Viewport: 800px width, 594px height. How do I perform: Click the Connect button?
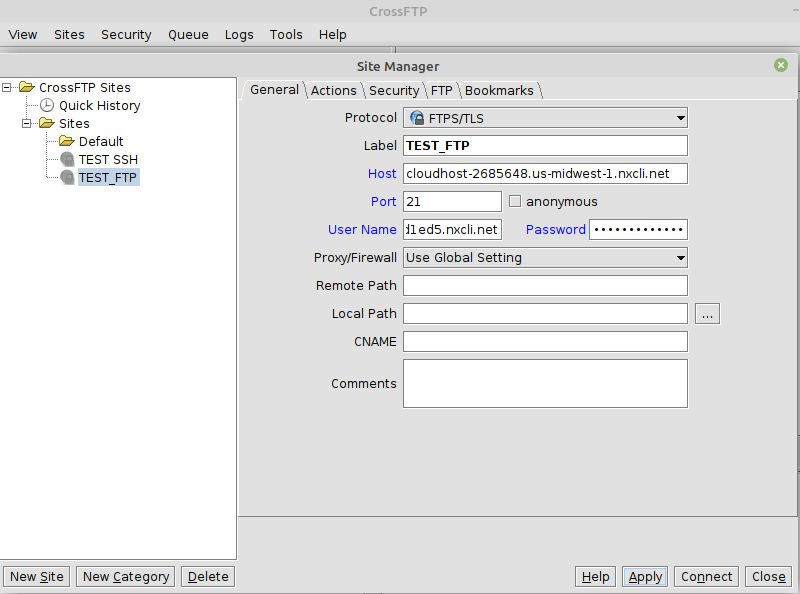[x=706, y=576]
